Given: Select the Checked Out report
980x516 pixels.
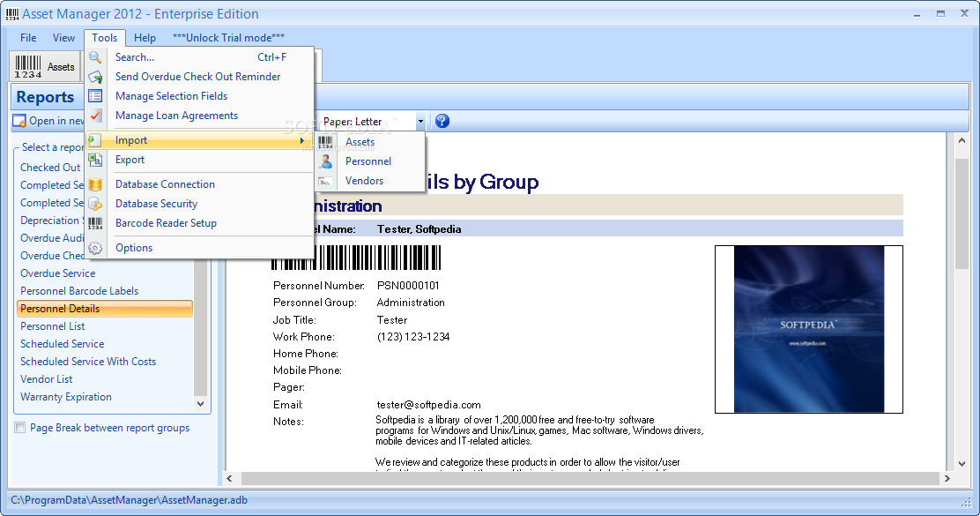Looking at the screenshot, I should [50, 168].
